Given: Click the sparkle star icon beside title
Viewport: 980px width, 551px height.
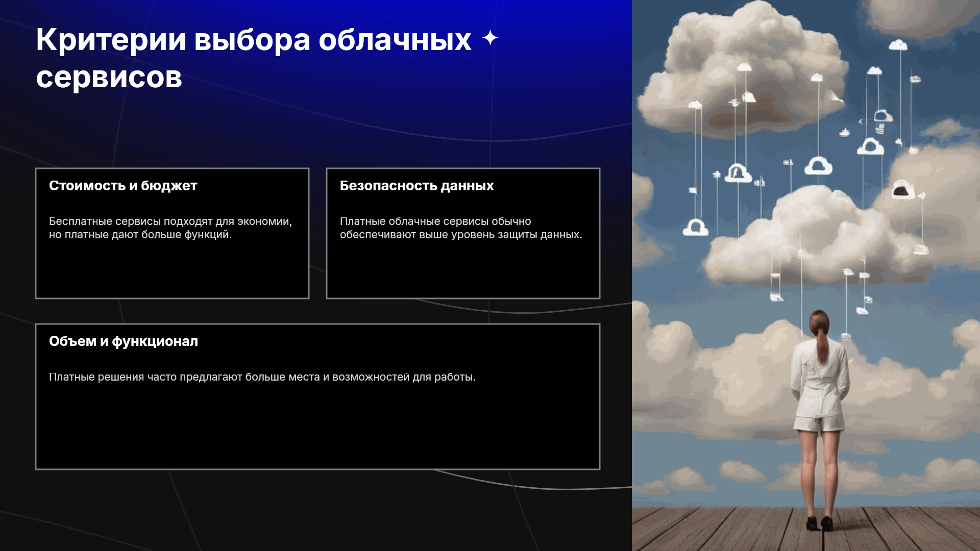Looking at the screenshot, I should click(x=490, y=38).
